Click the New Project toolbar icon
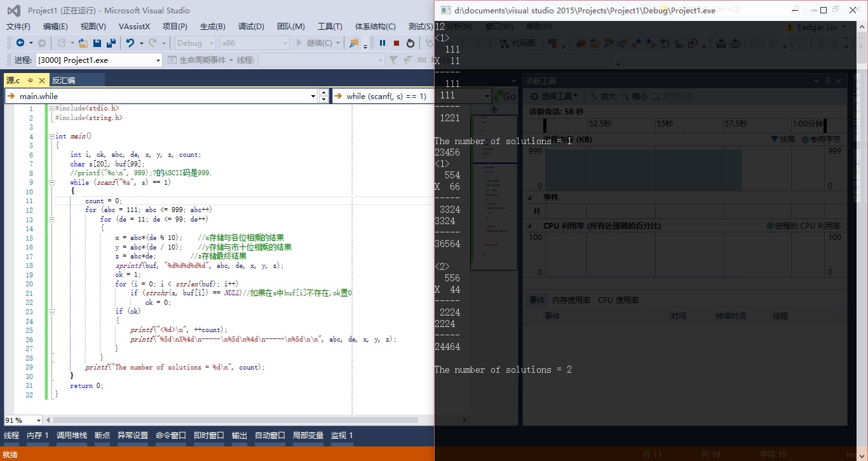 click(x=61, y=43)
